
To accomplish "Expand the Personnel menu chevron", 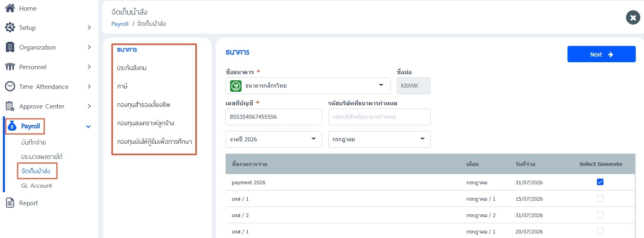I will coord(89,67).
